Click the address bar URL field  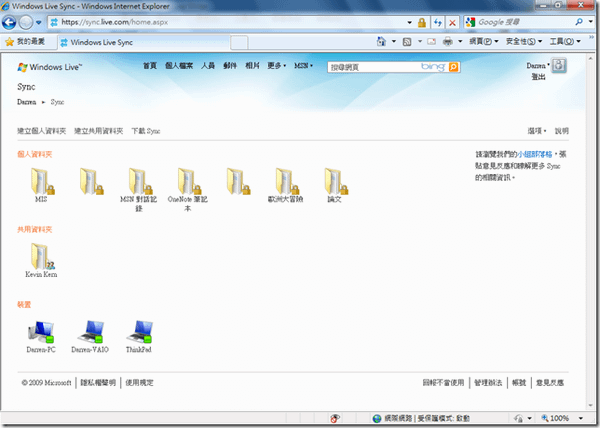(x=228, y=23)
